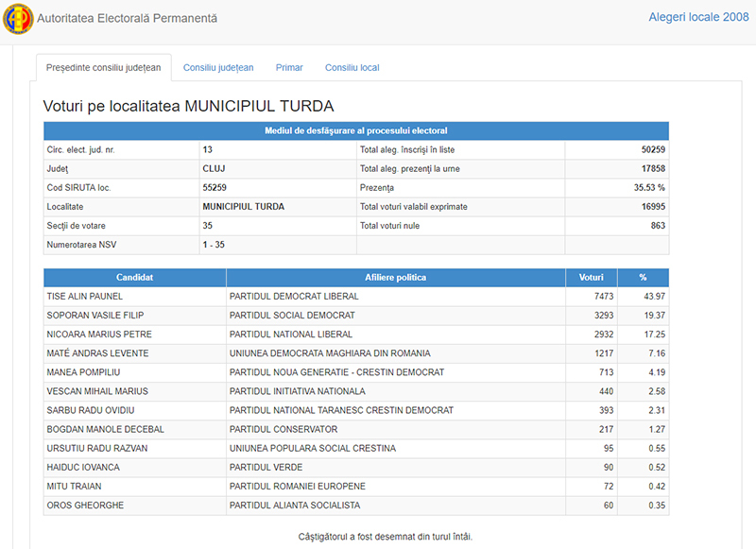Click the 3293 votes value

pos(604,316)
